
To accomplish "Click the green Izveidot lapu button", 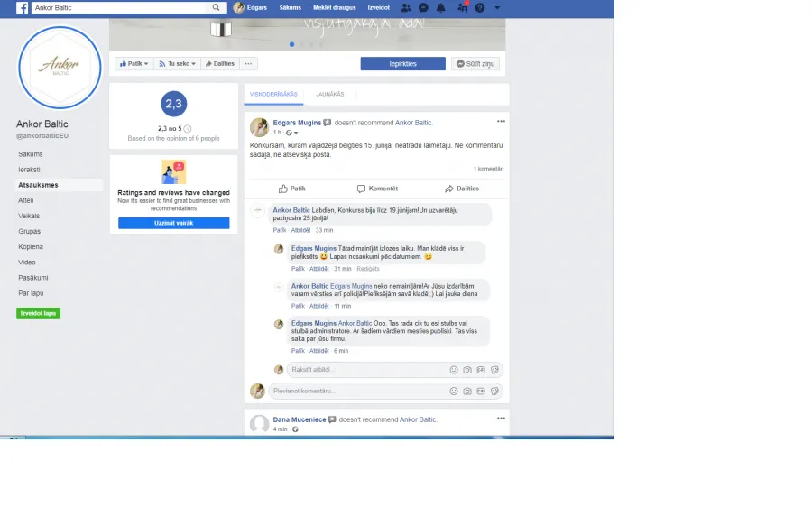I will click(38, 313).
